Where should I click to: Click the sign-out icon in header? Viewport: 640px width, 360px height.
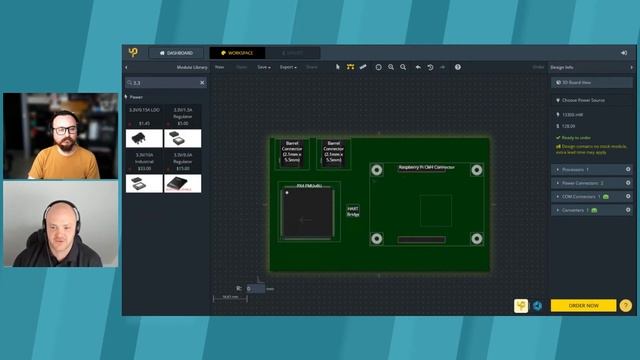tap(624, 53)
